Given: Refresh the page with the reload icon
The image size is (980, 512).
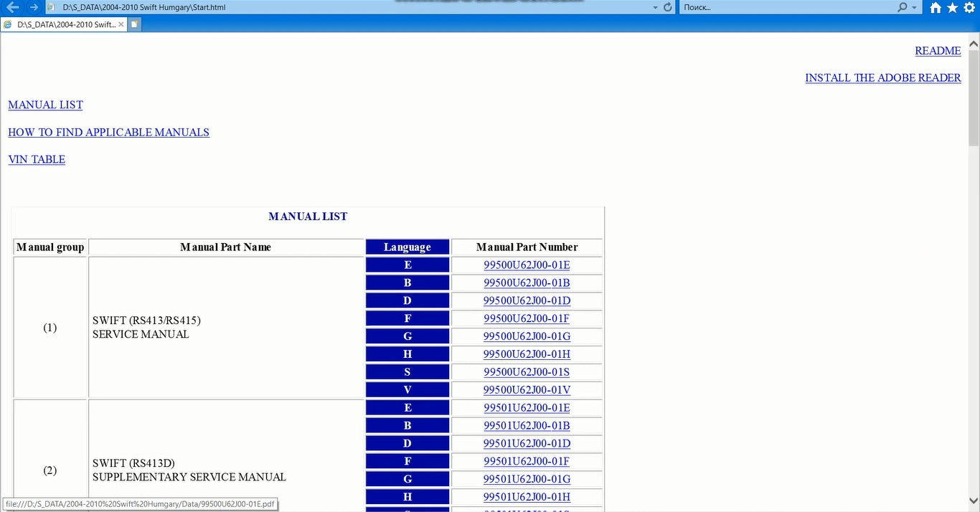Looking at the screenshot, I should point(668,7).
